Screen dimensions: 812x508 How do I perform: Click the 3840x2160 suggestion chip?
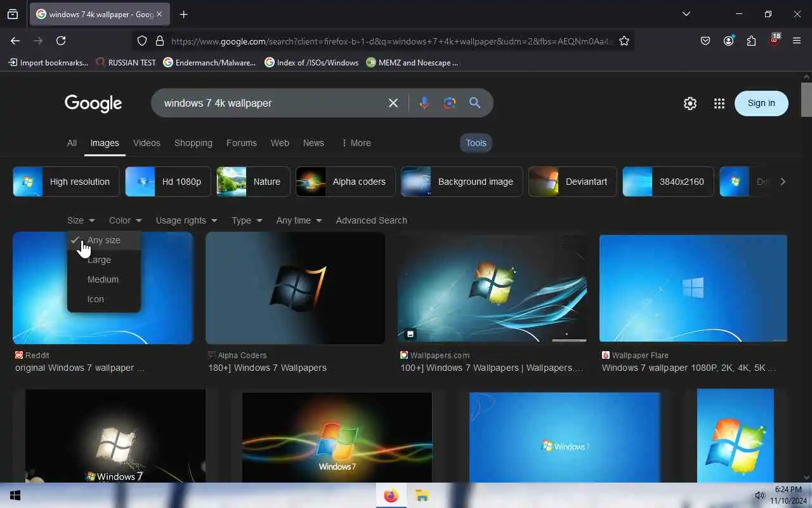pos(668,182)
